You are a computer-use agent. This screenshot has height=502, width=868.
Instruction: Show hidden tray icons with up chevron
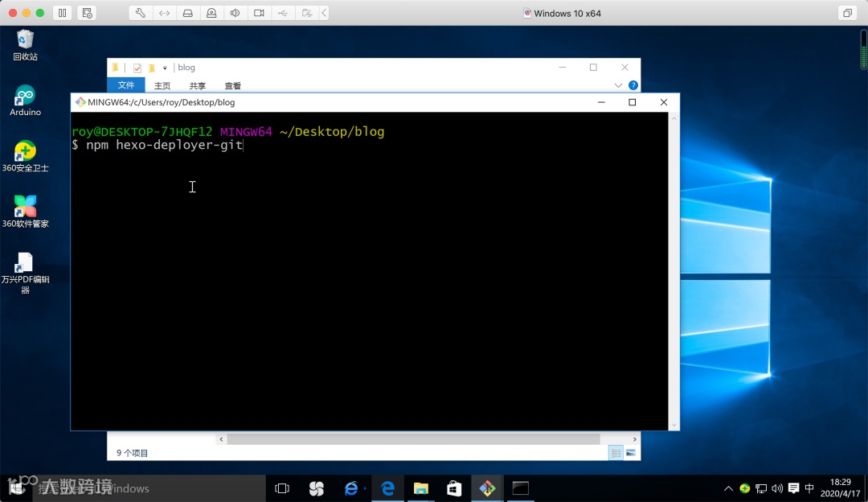(x=728, y=488)
